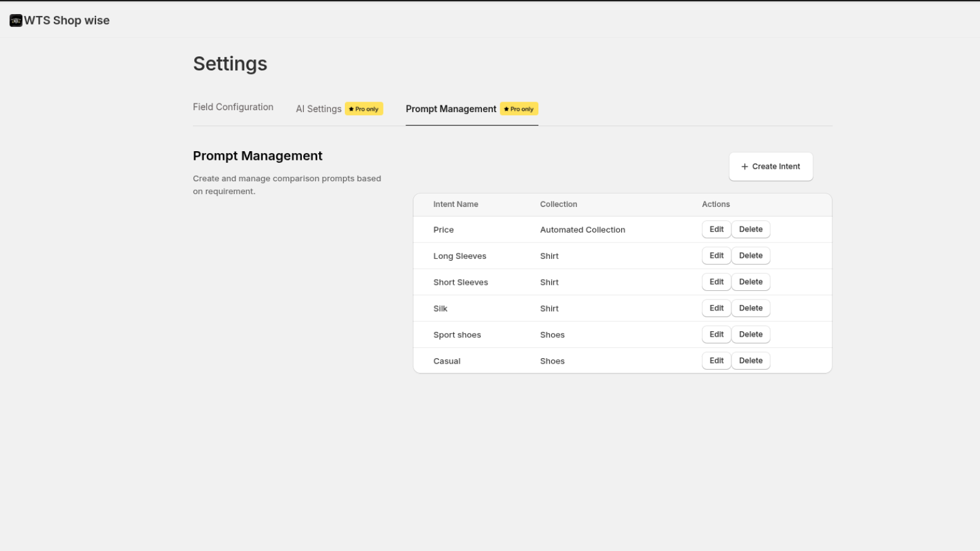Click the plus icon on Create Intent
This screenshot has height=551, width=980.
[x=744, y=166]
